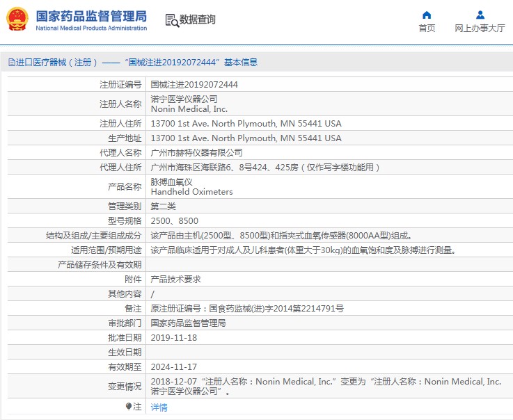
Task: Click the 数据查询 magnifier document icon
Action: (x=172, y=20)
